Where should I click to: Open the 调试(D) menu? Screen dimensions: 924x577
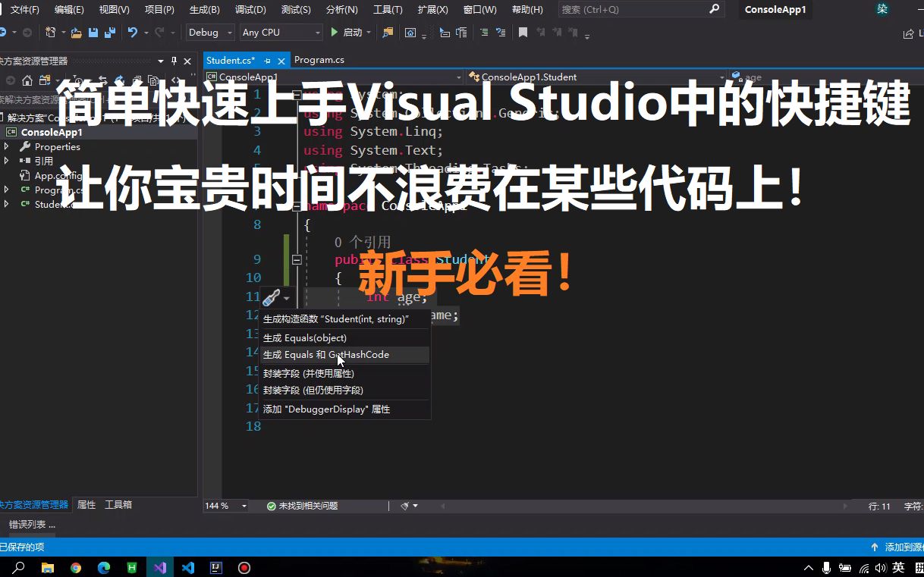(250, 9)
